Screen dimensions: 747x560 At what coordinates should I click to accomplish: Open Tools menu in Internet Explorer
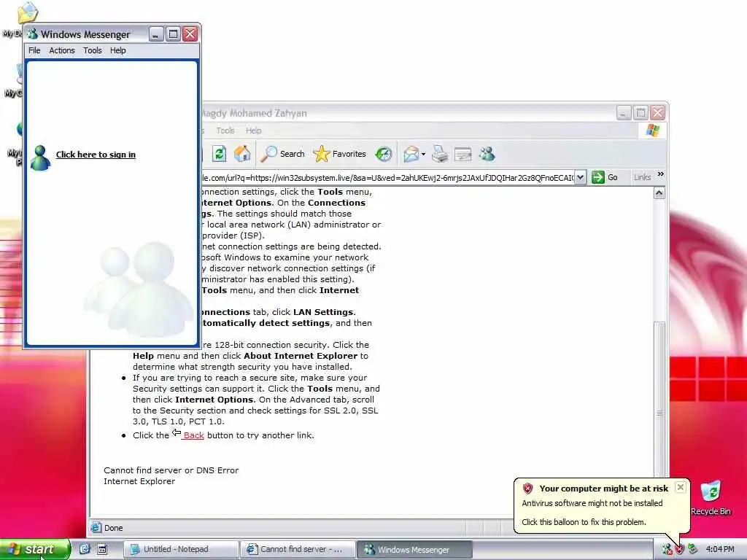point(225,131)
